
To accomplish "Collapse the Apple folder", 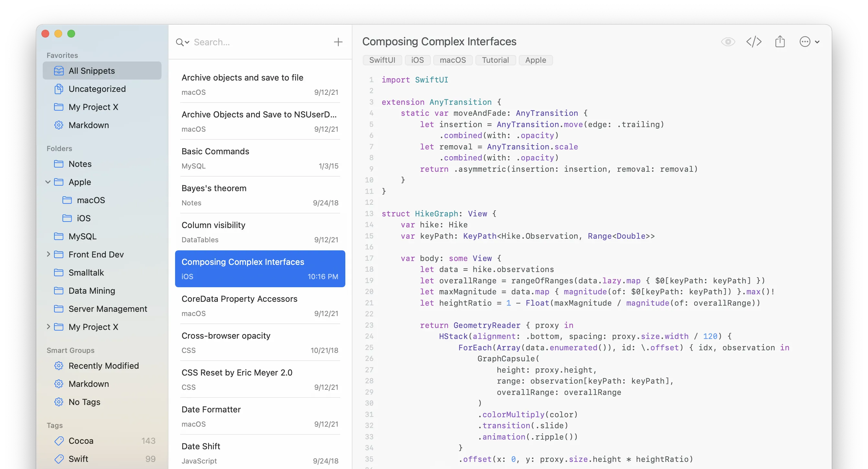I will click(x=48, y=182).
